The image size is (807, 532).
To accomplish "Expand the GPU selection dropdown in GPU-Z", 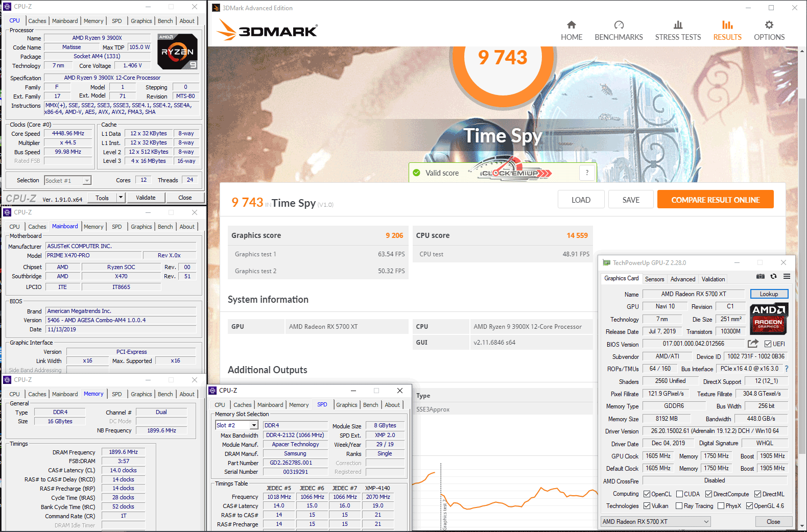I will (706, 522).
